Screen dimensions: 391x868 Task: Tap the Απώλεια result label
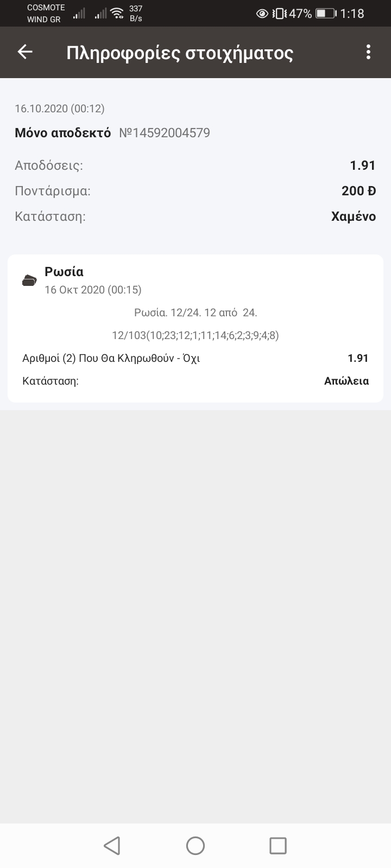coord(346,381)
